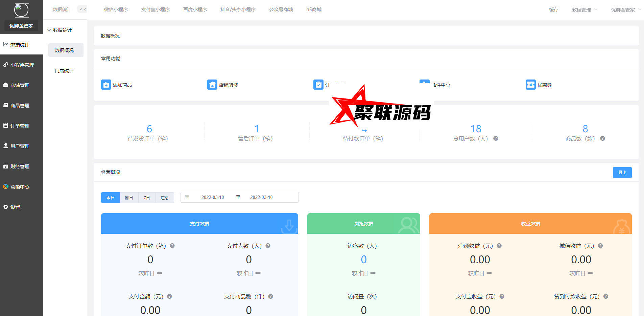Screen dimensions: 644x316
Task: Select the 7日 time range option
Action: pyautogui.click(x=147, y=198)
